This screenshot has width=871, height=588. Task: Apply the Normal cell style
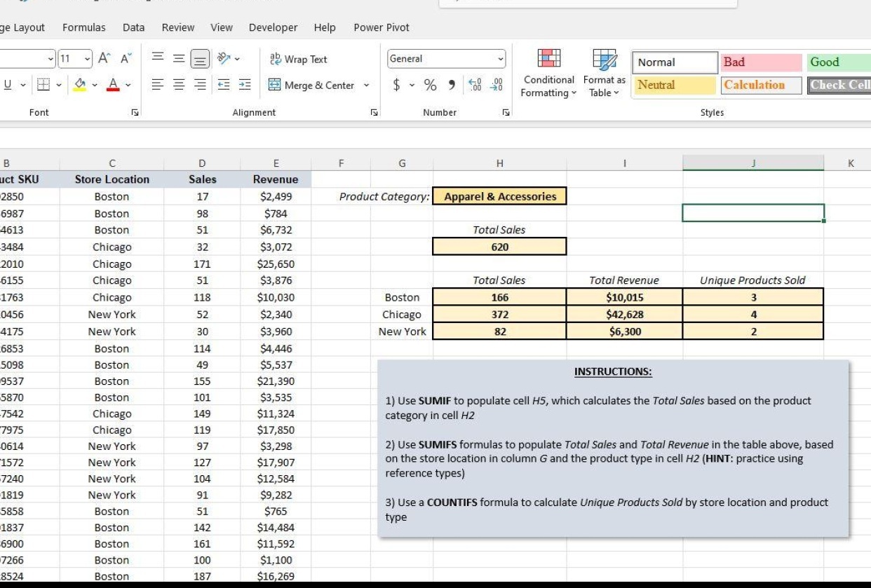point(675,62)
